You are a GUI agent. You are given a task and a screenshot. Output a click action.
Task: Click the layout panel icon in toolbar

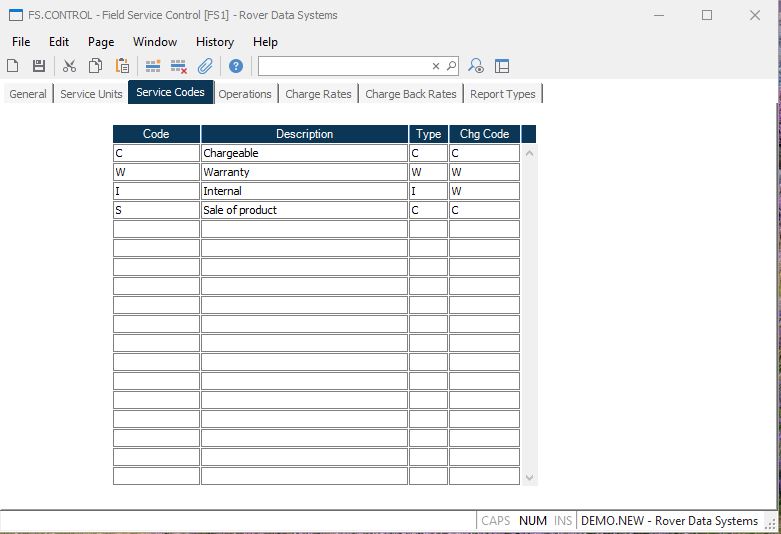click(x=502, y=66)
